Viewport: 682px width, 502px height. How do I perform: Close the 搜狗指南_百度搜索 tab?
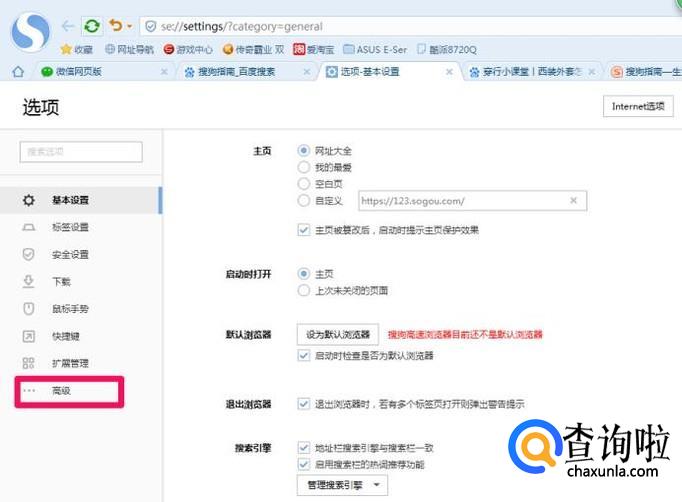[307, 72]
